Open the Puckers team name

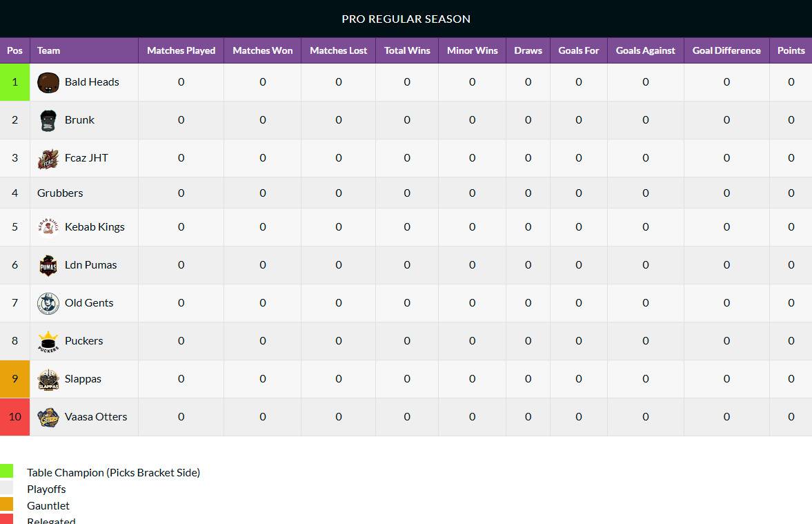pyautogui.click(x=84, y=340)
